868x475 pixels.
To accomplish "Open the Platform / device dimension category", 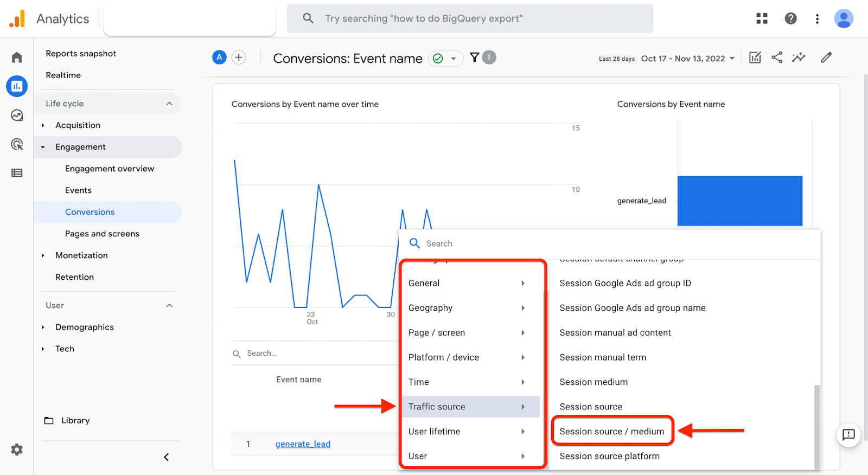I will (x=470, y=357).
